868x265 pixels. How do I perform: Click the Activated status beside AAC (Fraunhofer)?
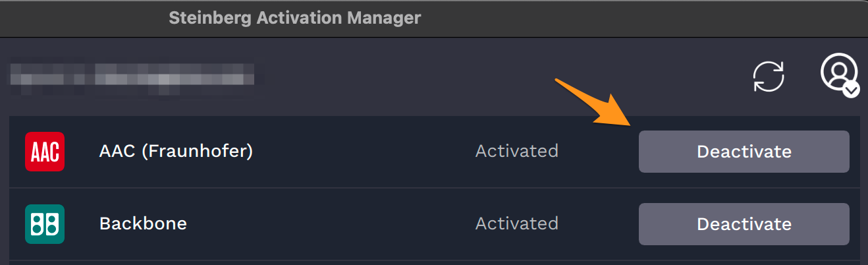point(516,151)
